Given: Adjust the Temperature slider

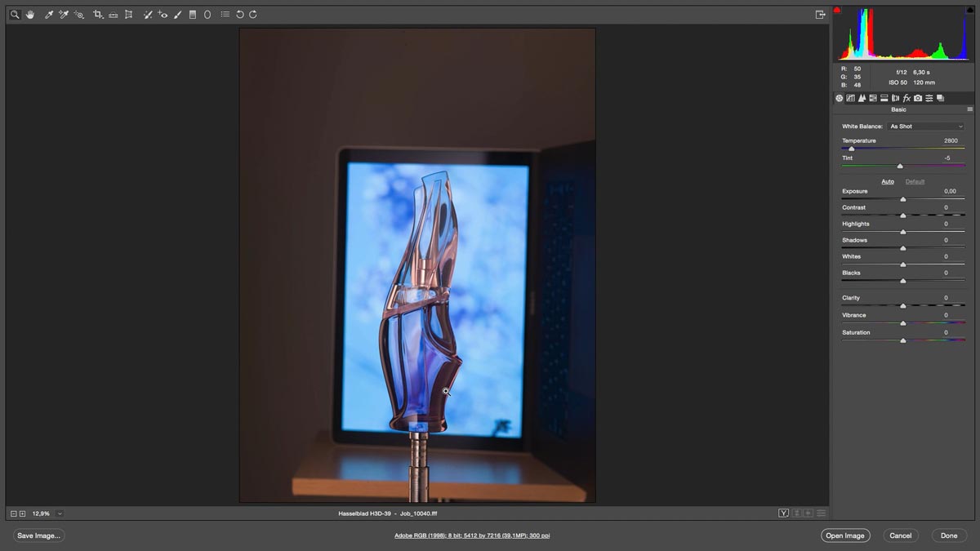Looking at the screenshot, I should (x=852, y=149).
